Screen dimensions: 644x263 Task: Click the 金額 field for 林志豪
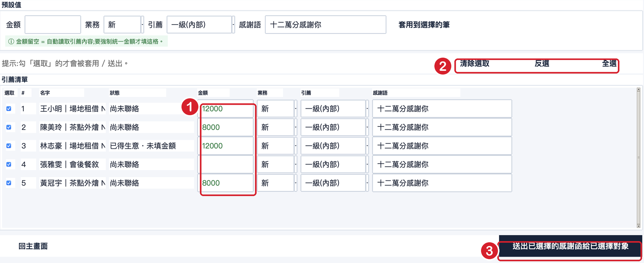226,146
